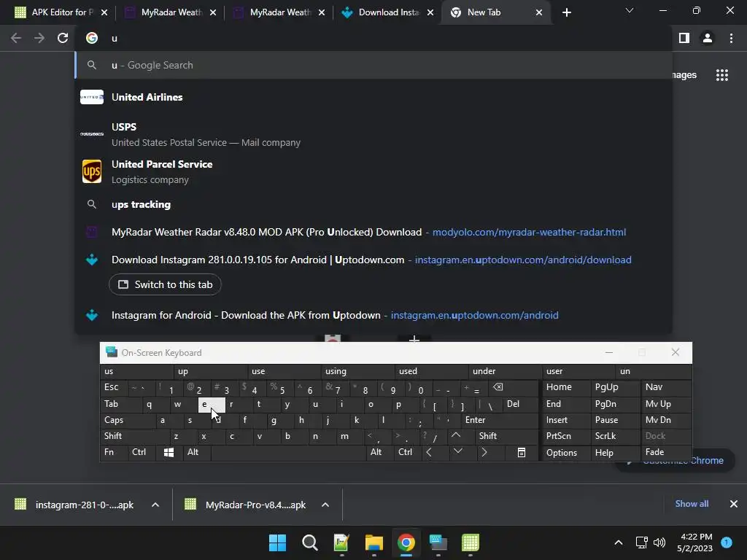Select USPS suggestion
The width and height of the screenshot is (747, 560).
pos(373,134)
